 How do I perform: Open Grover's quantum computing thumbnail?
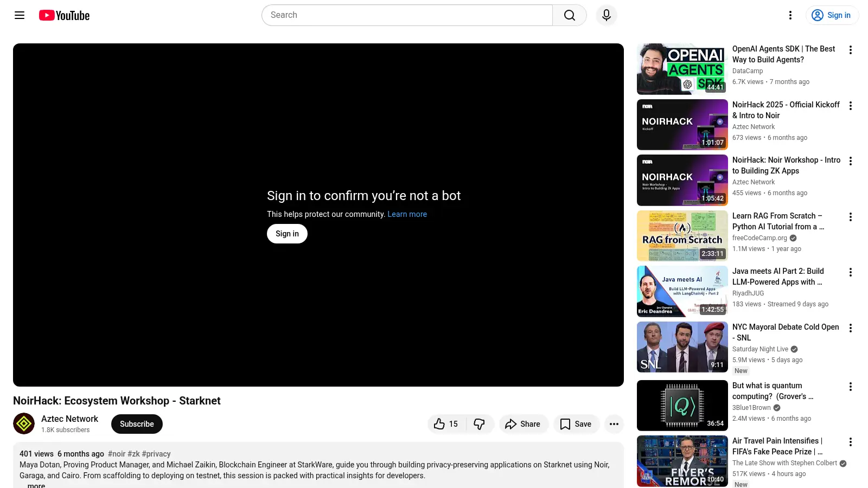pos(682,406)
